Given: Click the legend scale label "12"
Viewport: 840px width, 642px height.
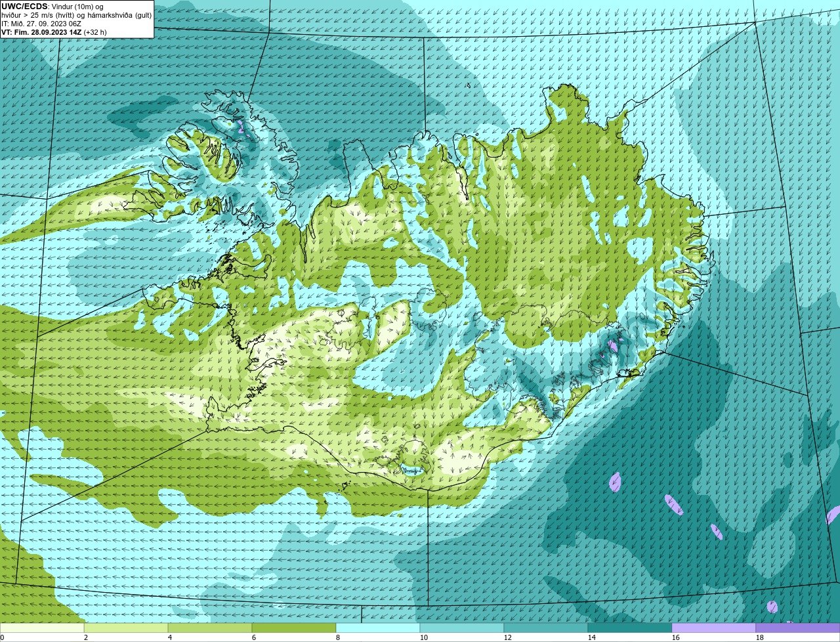Looking at the screenshot, I should click(x=508, y=637).
